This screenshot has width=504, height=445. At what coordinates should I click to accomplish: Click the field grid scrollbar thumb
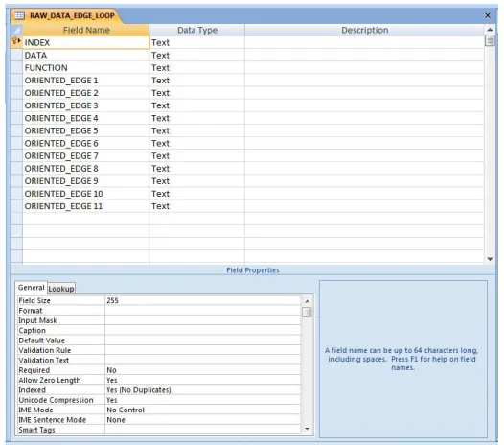[490, 40]
